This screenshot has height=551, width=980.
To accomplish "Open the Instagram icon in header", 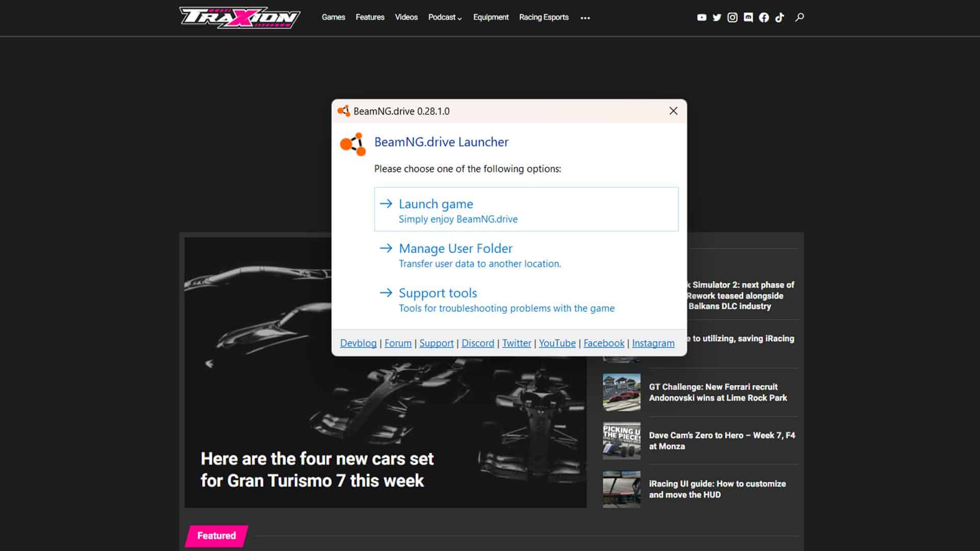I will 732,17.
